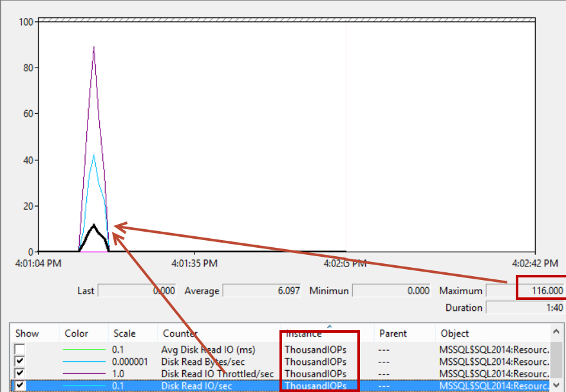
Task: Select the Avg Disk Read IO (ms) counter name
Action: tap(208, 350)
